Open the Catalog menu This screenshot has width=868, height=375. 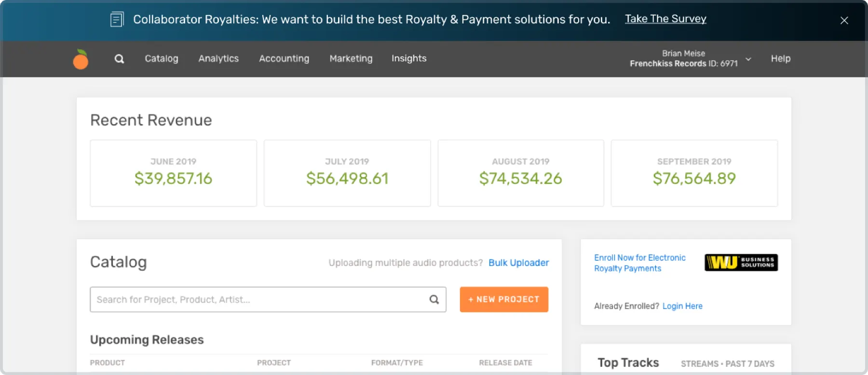pos(162,58)
